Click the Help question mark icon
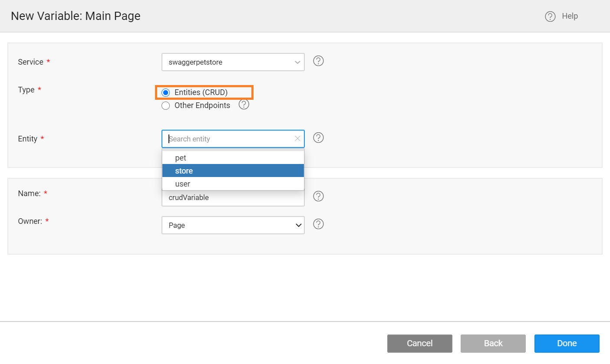 pyautogui.click(x=550, y=16)
